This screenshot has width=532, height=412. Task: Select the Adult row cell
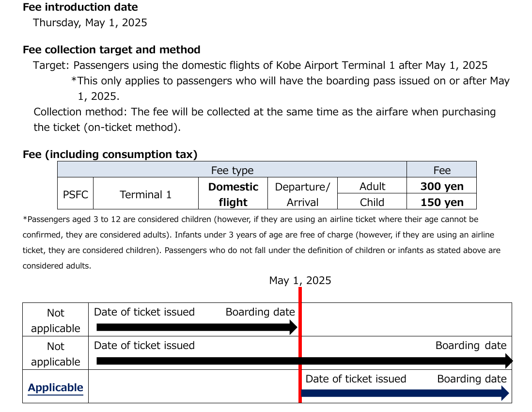click(x=372, y=186)
